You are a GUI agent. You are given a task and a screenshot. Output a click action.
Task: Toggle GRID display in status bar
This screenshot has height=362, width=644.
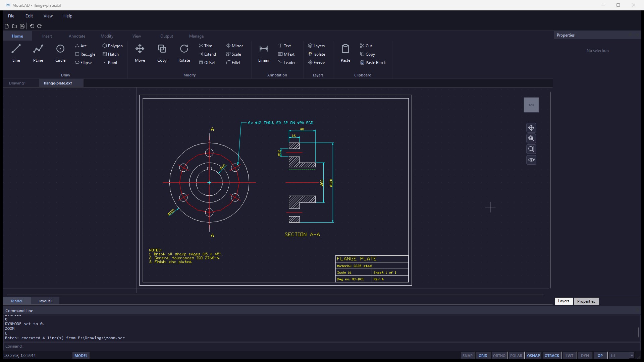click(x=483, y=356)
